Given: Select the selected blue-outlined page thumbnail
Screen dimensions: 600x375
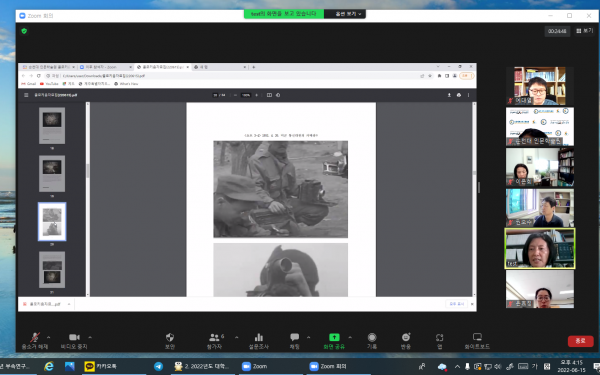Looking at the screenshot, I should click(52, 222).
